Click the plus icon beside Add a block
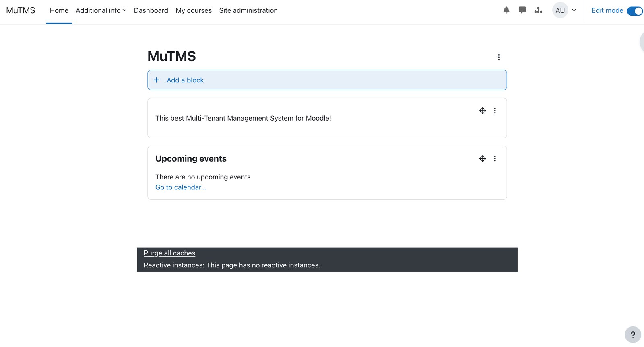The image size is (644, 347). click(157, 80)
